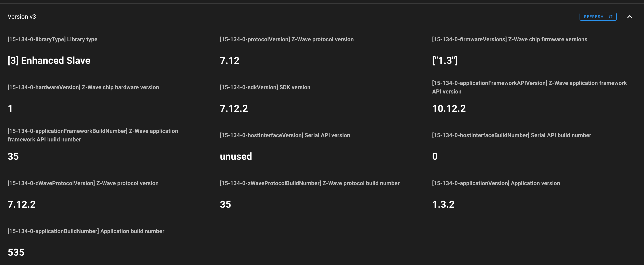The width and height of the screenshot is (644, 265).
Task: Select the framework build number value 35
Action: (13, 156)
